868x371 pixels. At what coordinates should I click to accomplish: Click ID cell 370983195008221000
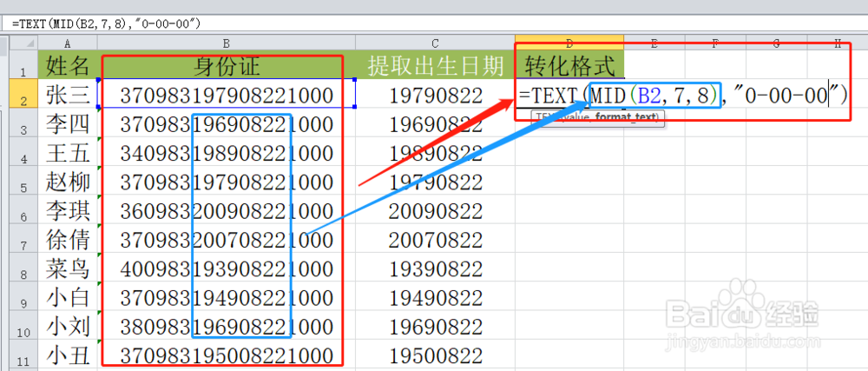(227, 354)
